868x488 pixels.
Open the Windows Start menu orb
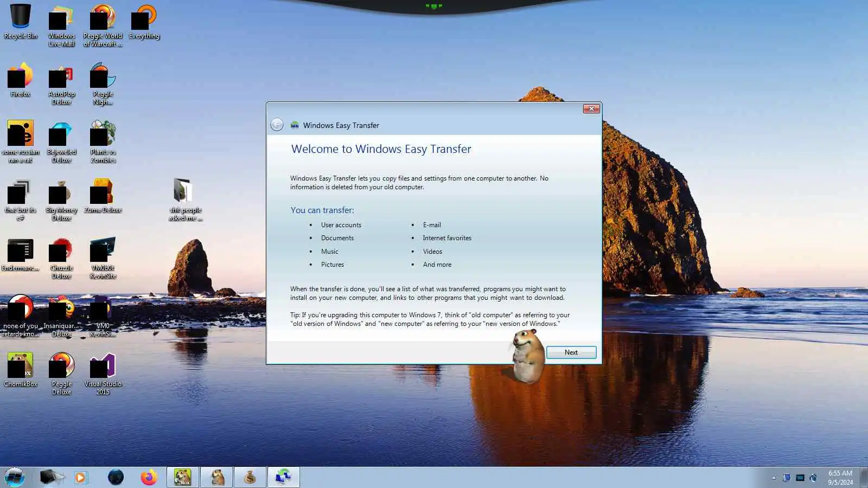tap(15, 477)
